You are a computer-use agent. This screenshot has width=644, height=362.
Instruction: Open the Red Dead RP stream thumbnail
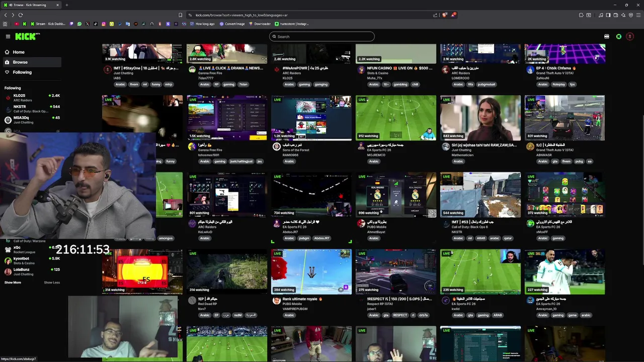click(x=227, y=271)
